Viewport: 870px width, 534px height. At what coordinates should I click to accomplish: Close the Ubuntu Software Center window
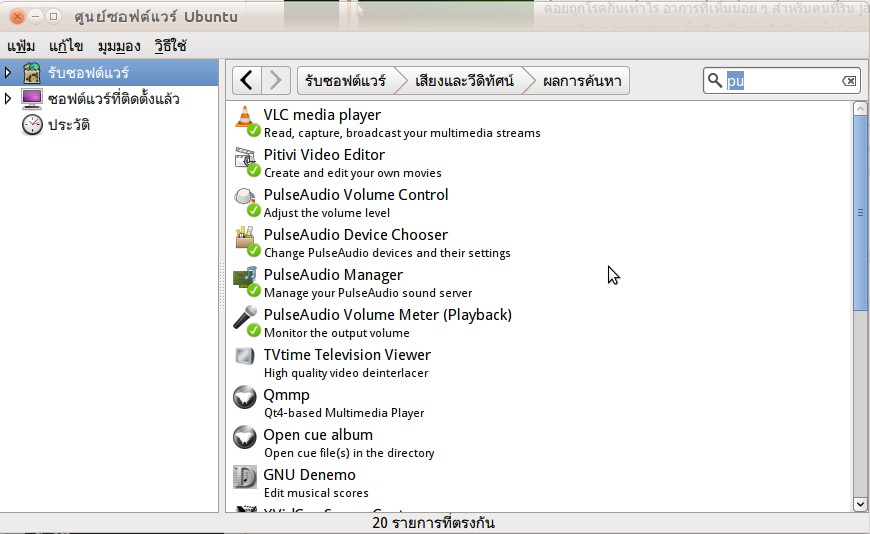(x=17, y=17)
